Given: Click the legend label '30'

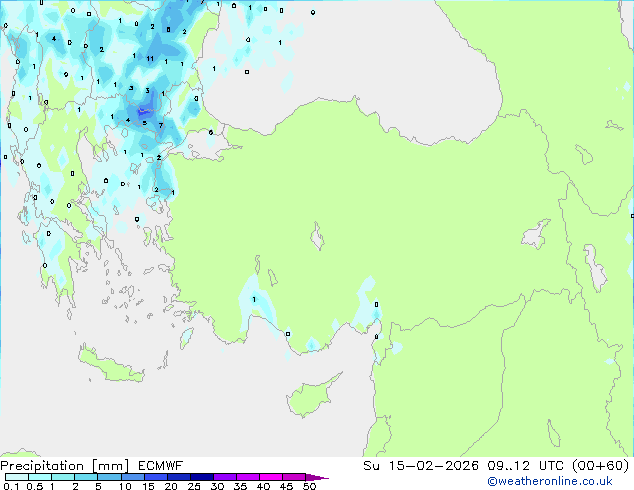Looking at the screenshot, I should tap(217, 486).
